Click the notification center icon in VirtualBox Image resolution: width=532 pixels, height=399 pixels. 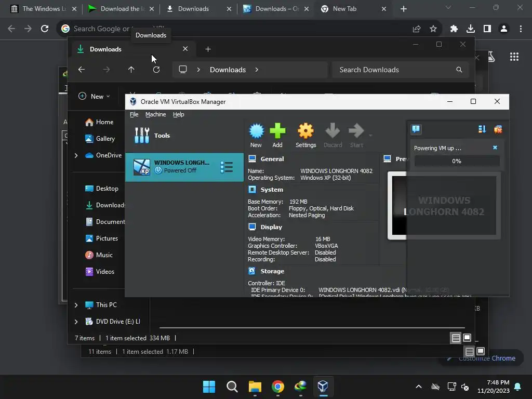pos(416,129)
